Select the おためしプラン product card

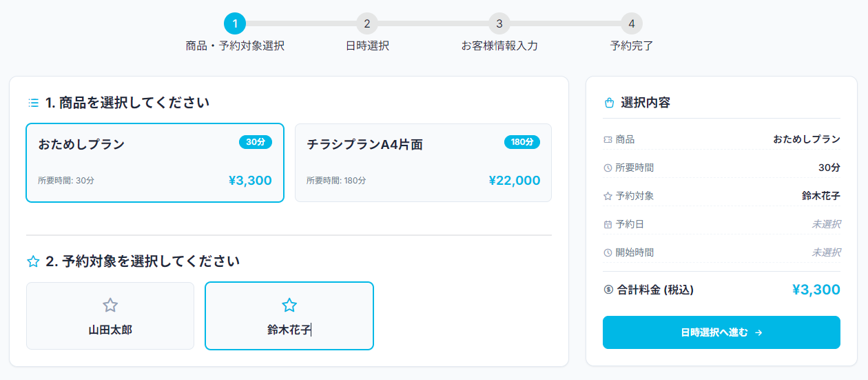[x=155, y=163]
